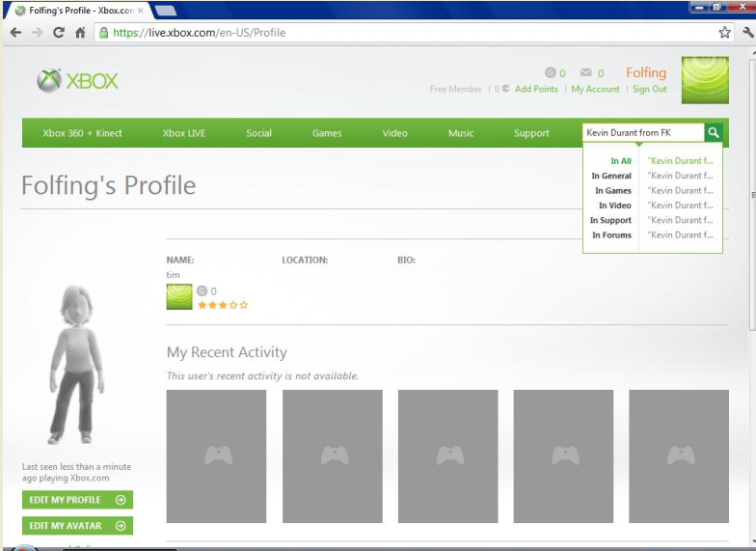756x551 pixels.
Task: Click the Add Points link
Action: click(x=536, y=89)
